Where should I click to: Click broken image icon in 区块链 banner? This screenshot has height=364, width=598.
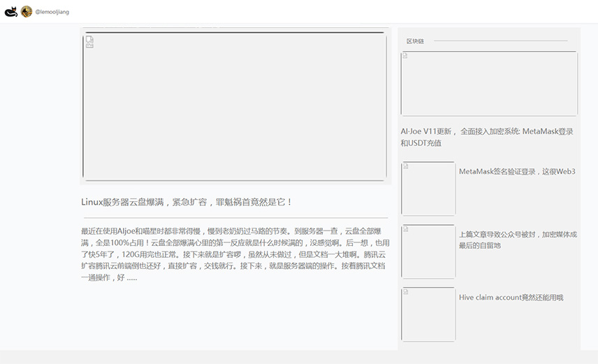[x=406, y=56]
